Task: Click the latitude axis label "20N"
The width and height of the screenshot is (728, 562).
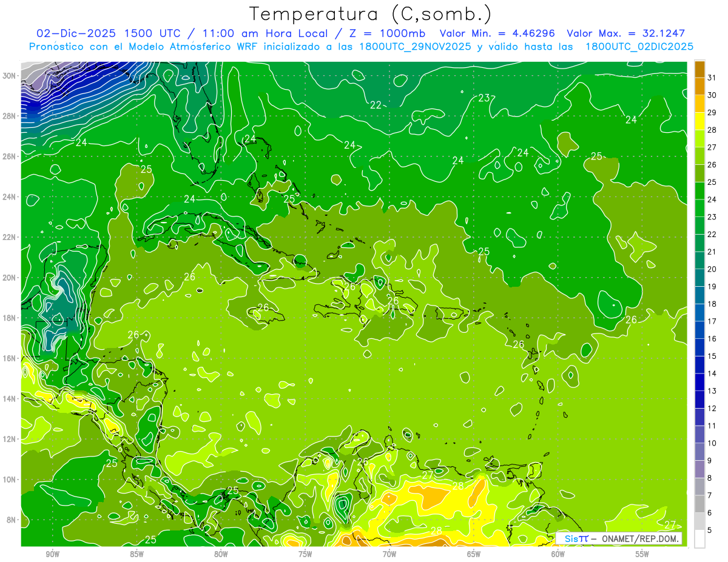Action: (10, 278)
